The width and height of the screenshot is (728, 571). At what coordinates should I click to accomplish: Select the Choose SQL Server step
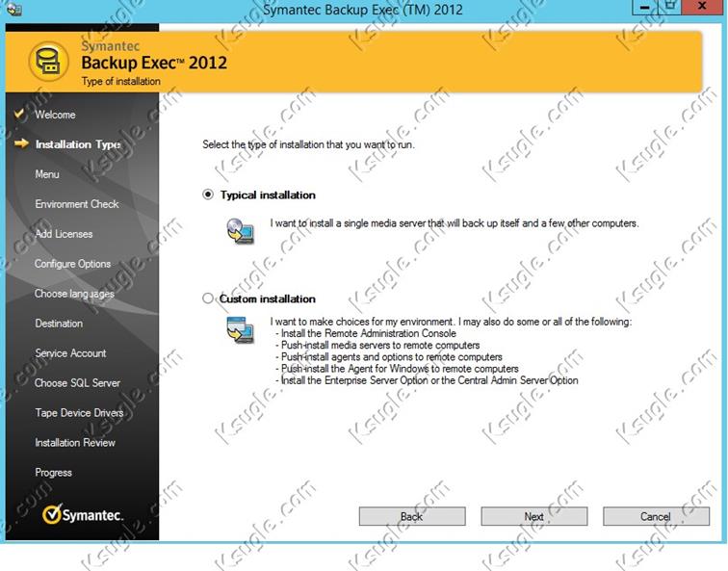coord(77,382)
